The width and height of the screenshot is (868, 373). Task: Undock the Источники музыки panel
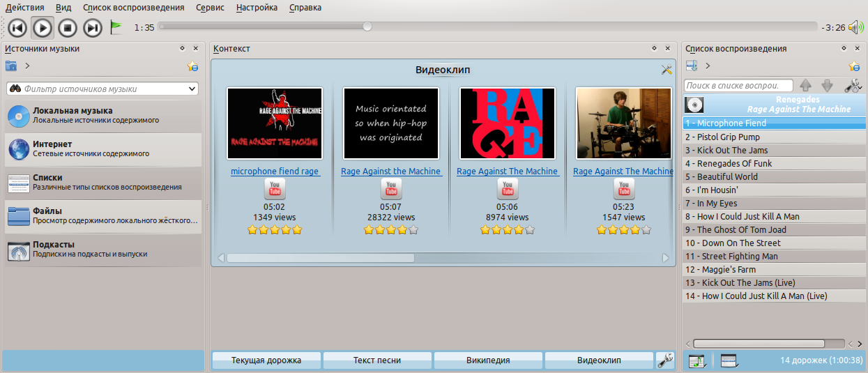pyautogui.click(x=182, y=48)
